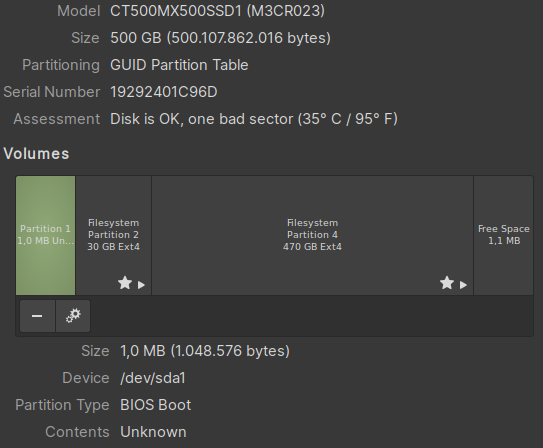Click the star icon in Partition 4
This screenshot has height=448, width=543.
pos(447,283)
